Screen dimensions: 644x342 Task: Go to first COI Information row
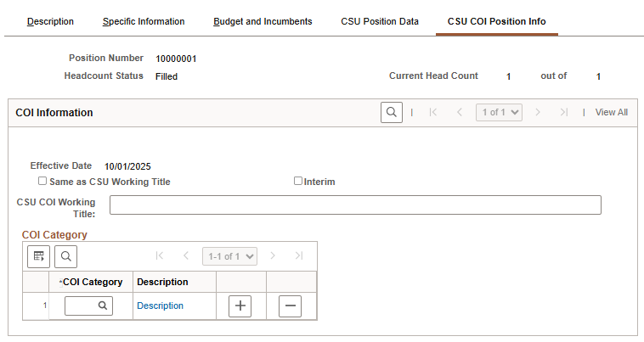point(433,112)
